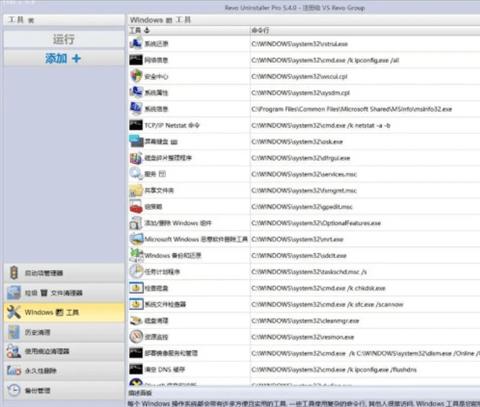Sort by the 工具 column header

(189, 30)
